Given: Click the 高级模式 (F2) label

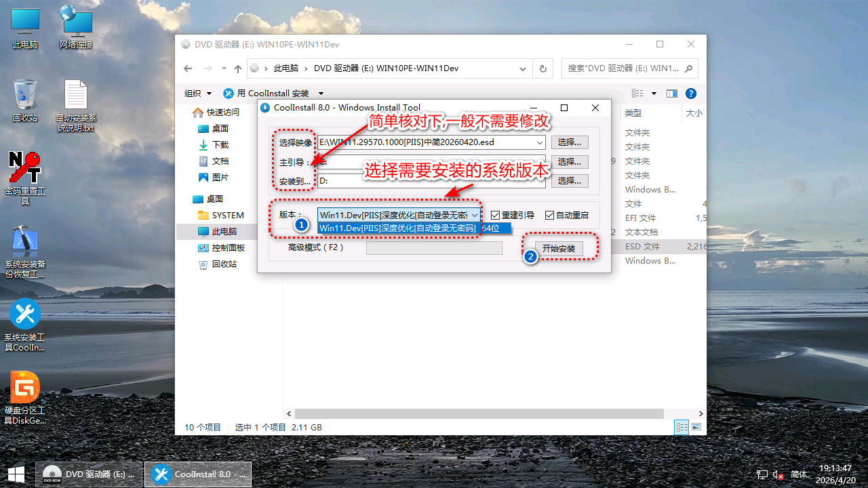Looking at the screenshot, I should (x=316, y=248).
